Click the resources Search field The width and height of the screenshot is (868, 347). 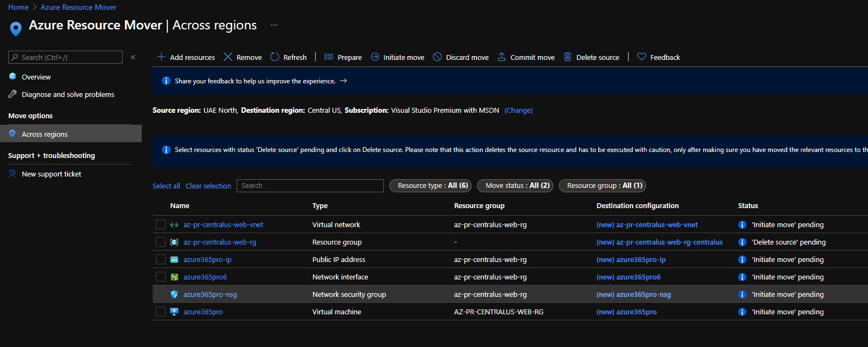click(x=310, y=186)
